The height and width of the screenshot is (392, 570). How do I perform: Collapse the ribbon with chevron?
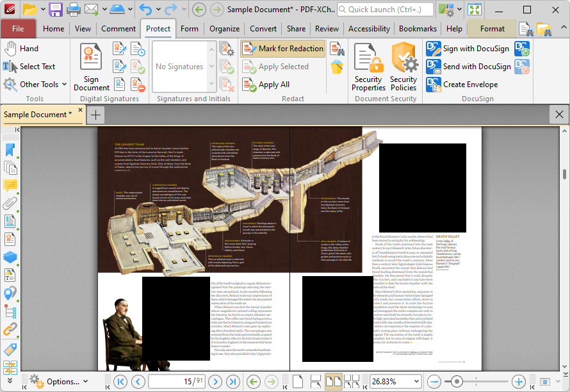pos(563,28)
